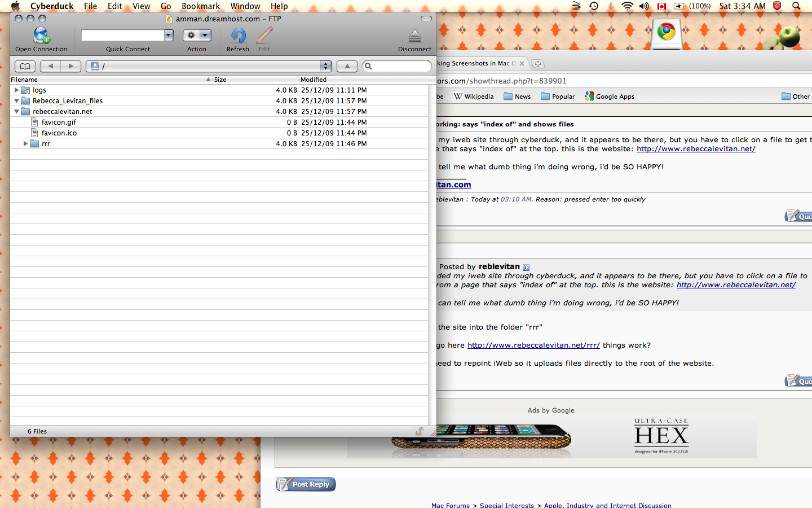The width and height of the screenshot is (812, 508).
Task: Open Spotlight magnifier icon
Action: [x=796, y=6]
